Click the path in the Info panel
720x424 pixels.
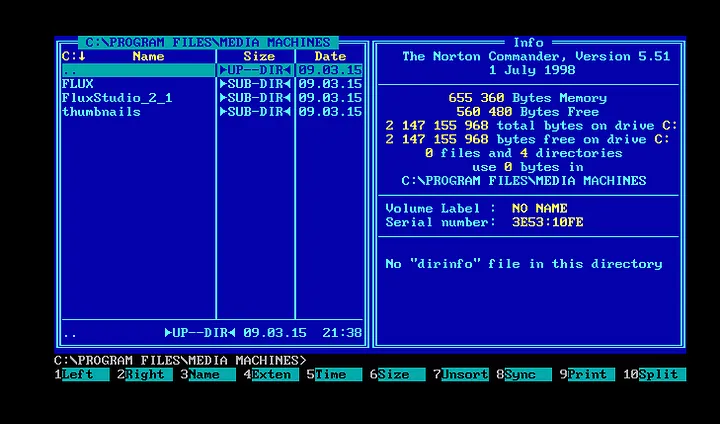(x=523, y=181)
